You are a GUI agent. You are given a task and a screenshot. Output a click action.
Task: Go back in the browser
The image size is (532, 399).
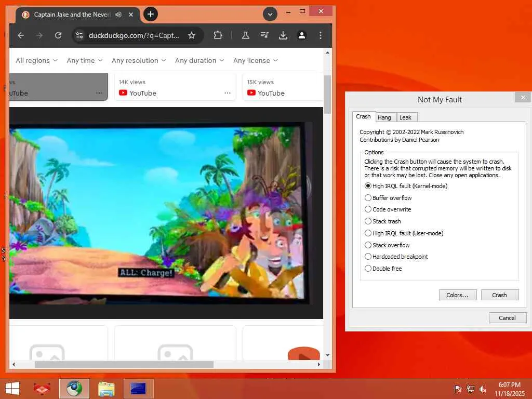[x=21, y=35]
